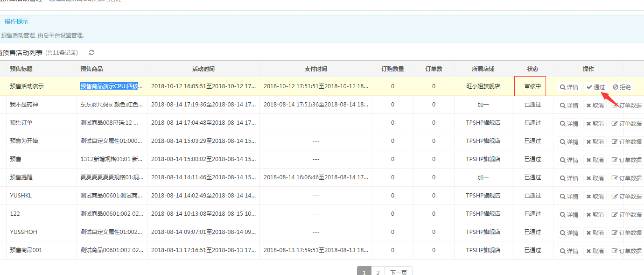The image size is (644, 275).
Task: Cancel the 我不是药神 presale activity
Action: tap(595, 106)
